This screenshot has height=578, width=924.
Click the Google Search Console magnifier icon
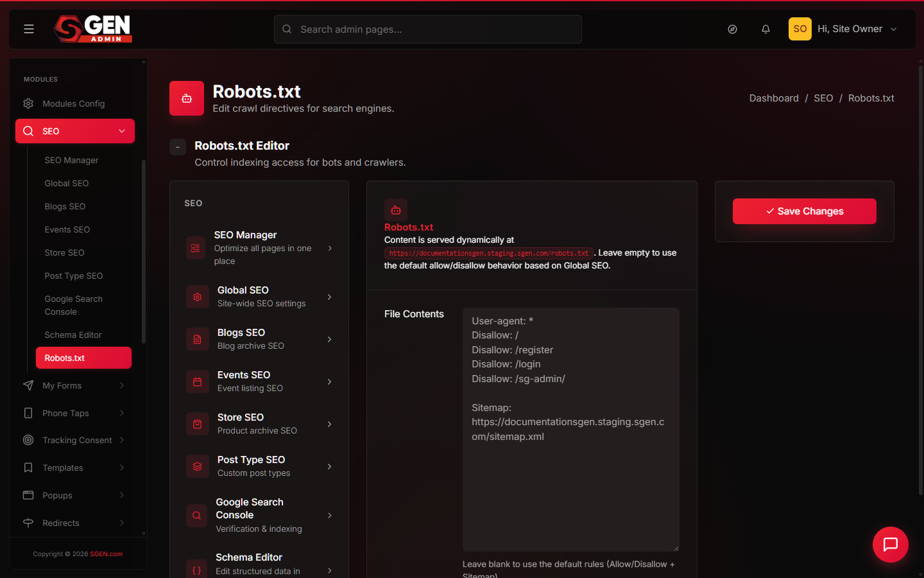197,515
